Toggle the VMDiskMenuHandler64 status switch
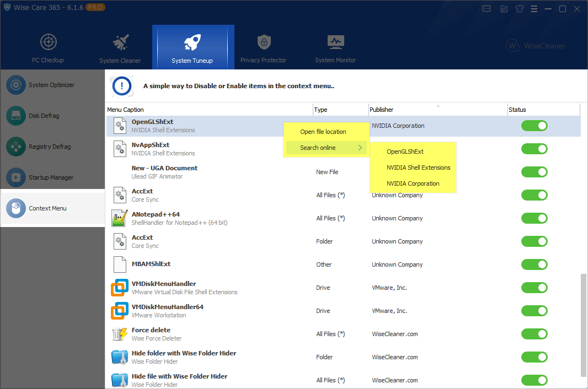 pos(534,311)
